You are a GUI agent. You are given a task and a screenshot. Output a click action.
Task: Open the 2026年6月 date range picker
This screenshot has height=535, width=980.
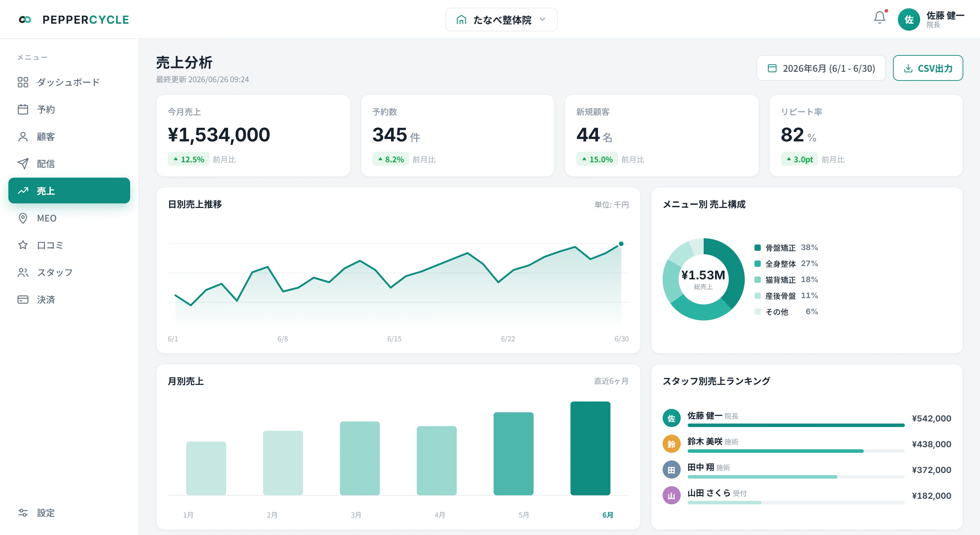tap(821, 68)
